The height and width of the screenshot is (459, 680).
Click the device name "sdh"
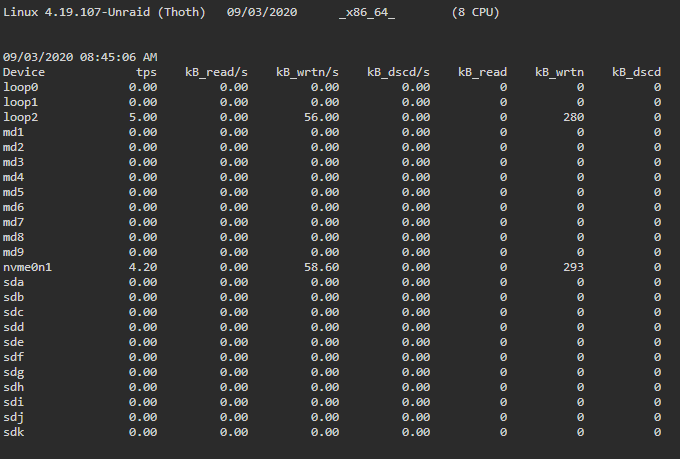(x=13, y=387)
